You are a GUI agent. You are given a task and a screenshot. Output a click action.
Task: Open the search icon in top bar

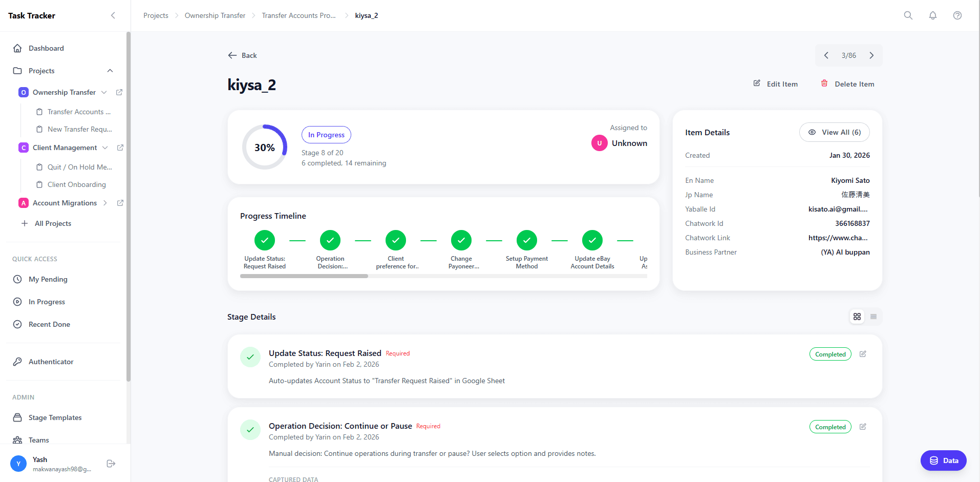tap(908, 15)
